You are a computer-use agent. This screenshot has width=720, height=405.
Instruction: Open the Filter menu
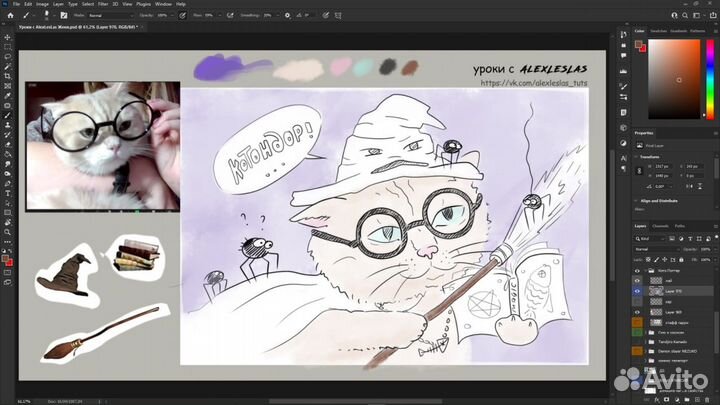coord(103,4)
